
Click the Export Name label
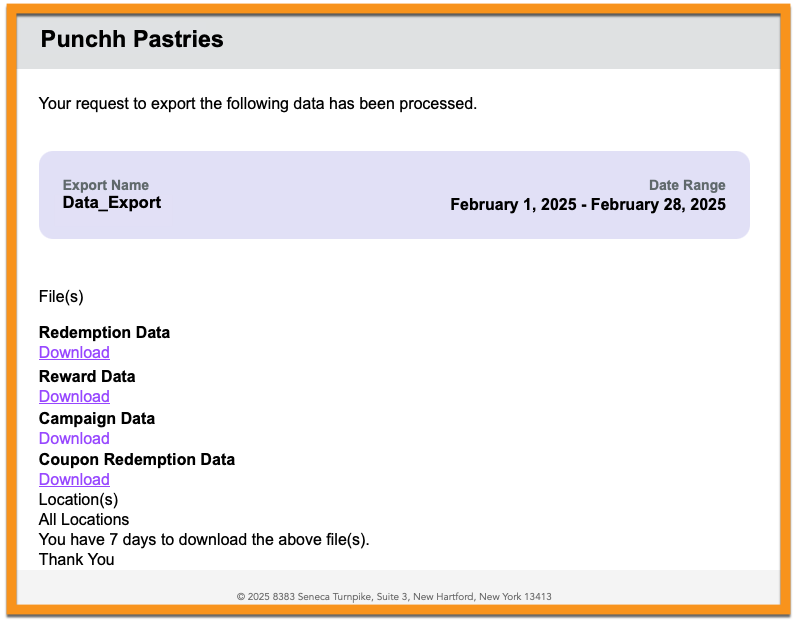(105, 185)
